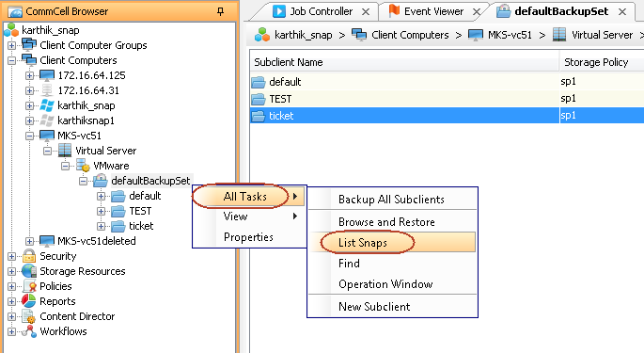Click the 172.16.64.125 monitor icon

click(47, 75)
